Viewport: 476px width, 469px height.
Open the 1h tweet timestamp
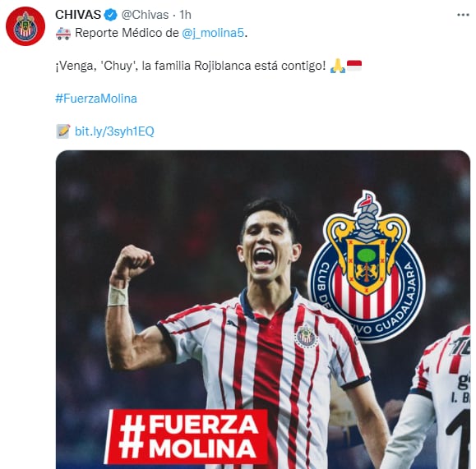185,15
